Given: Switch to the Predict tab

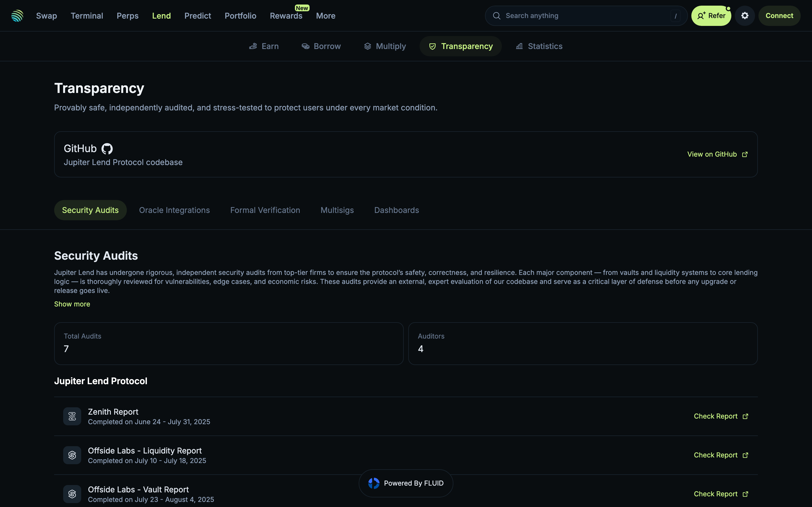Looking at the screenshot, I should [x=198, y=16].
